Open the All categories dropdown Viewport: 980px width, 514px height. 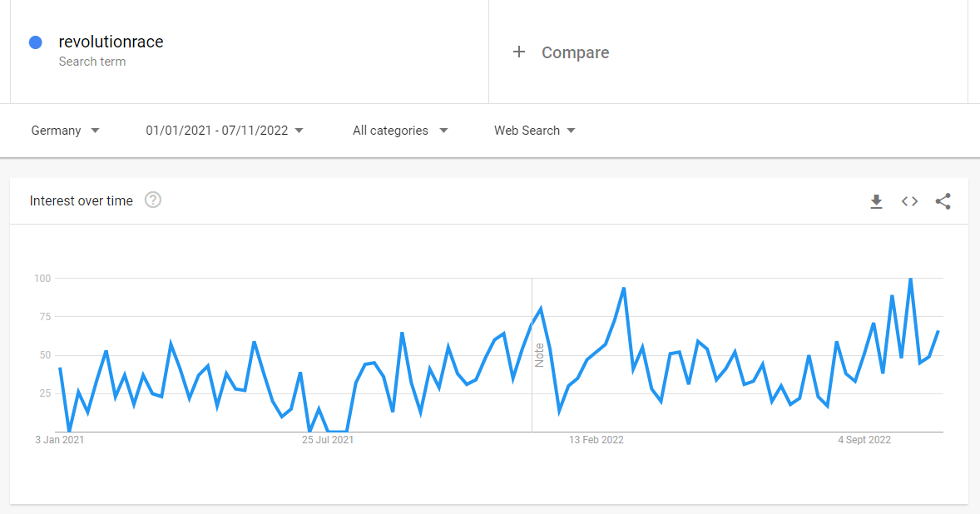(x=400, y=131)
